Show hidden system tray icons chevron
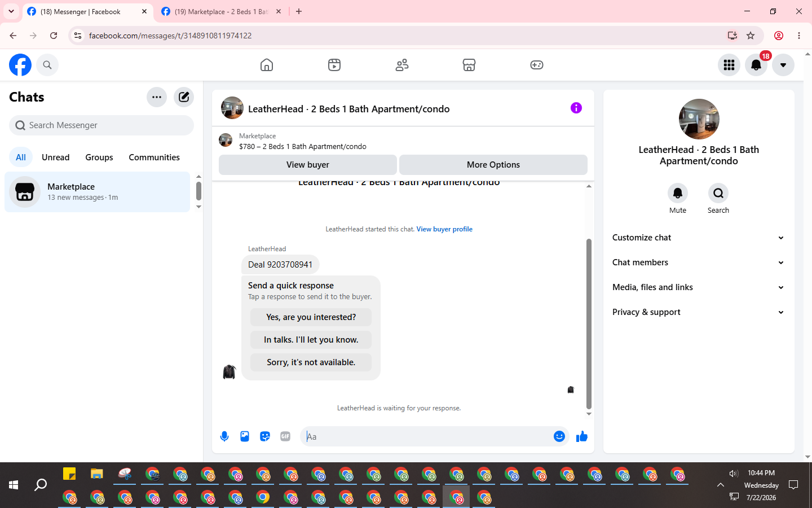Screen dimensions: 812x508 pyautogui.click(x=721, y=485)
